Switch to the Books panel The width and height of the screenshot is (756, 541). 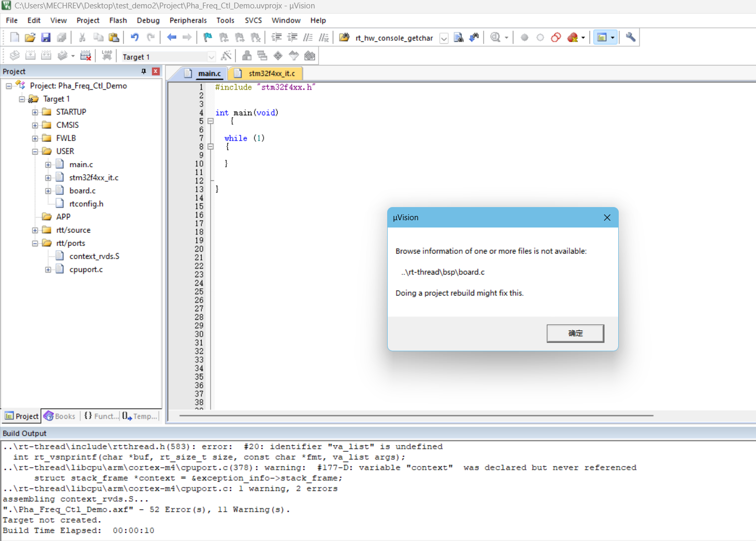tap(60, 416)
